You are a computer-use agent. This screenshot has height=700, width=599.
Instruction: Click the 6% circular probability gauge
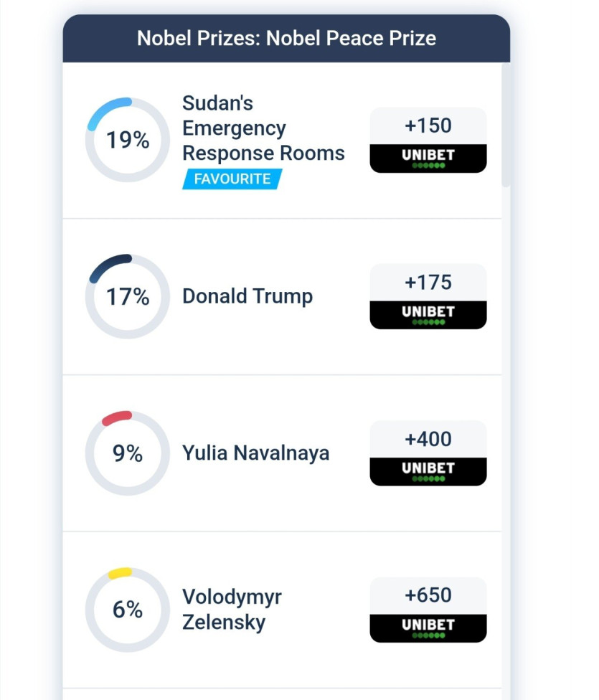coord(128,610)
